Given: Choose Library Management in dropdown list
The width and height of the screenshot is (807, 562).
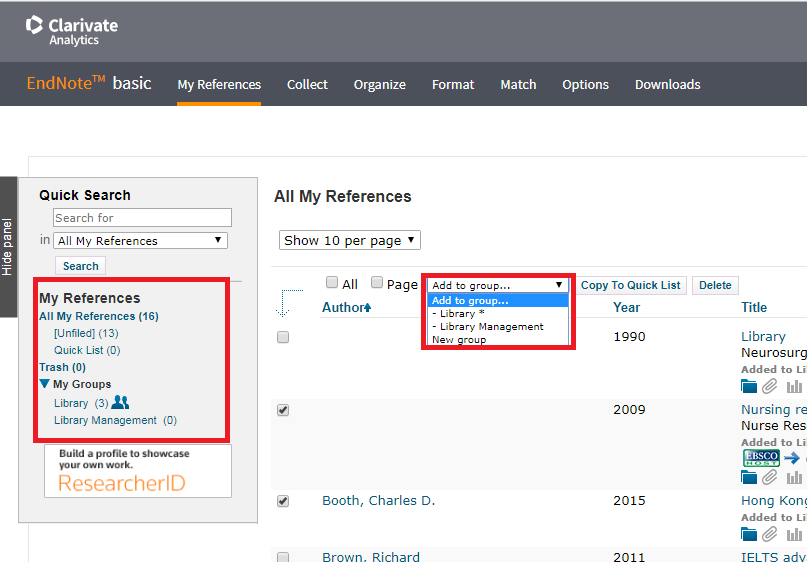Looking at the screenshot, I should [x=498, y=326].
